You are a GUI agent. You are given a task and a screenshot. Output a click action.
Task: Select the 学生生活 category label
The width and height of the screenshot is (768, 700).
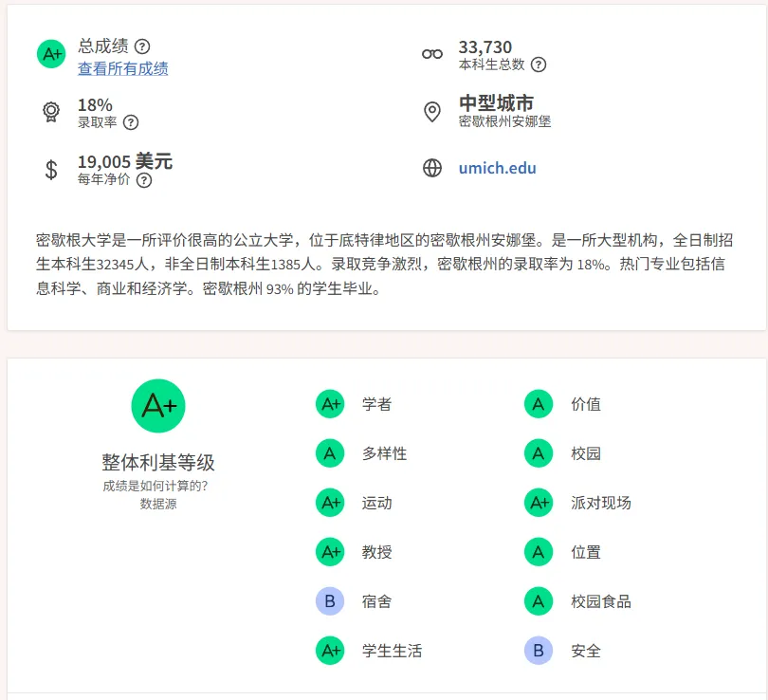point(392,651)
